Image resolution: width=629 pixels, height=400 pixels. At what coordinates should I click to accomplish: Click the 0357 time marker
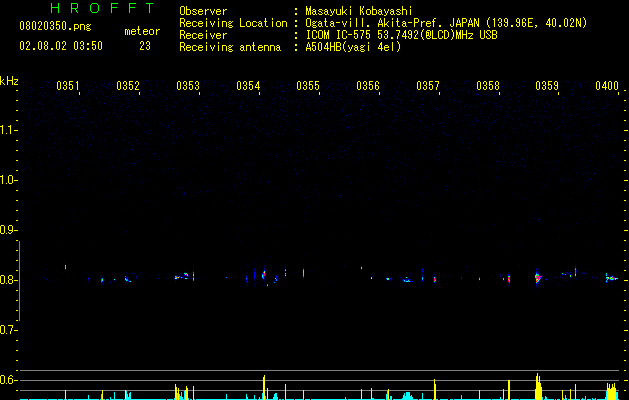pyautogui.click(x=428, y=86)
